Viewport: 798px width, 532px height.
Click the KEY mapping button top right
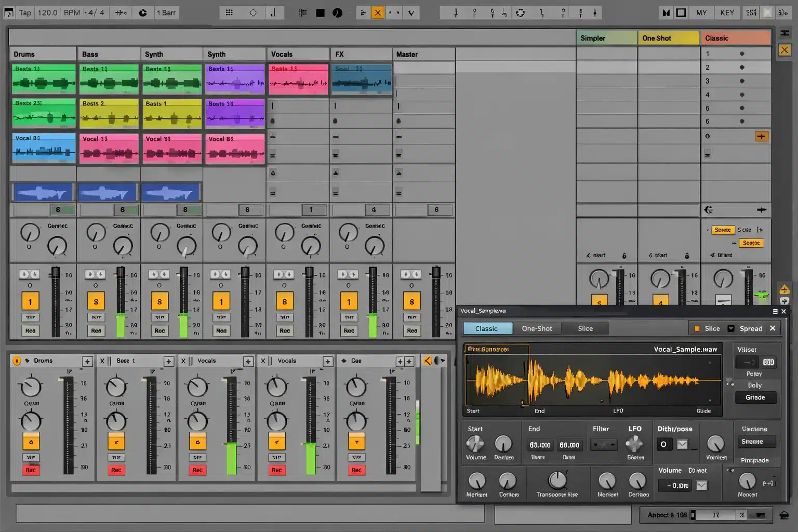pyautogui.click(x=727, y=12)
